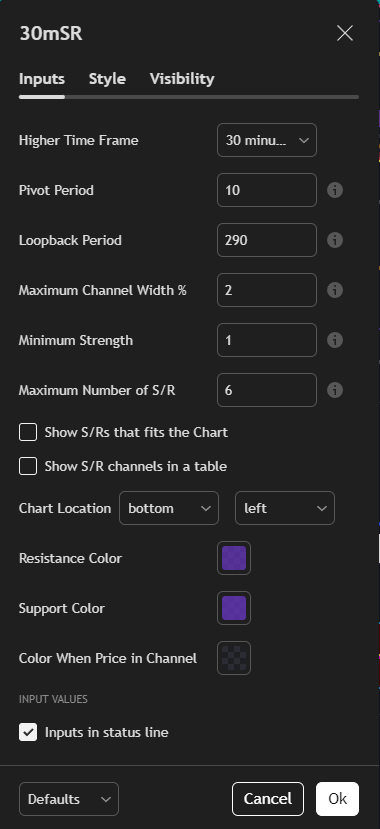This screenshot has height=829, width=380.
Task: Click info icon beside Loopback Period
Action: [335, 240]
